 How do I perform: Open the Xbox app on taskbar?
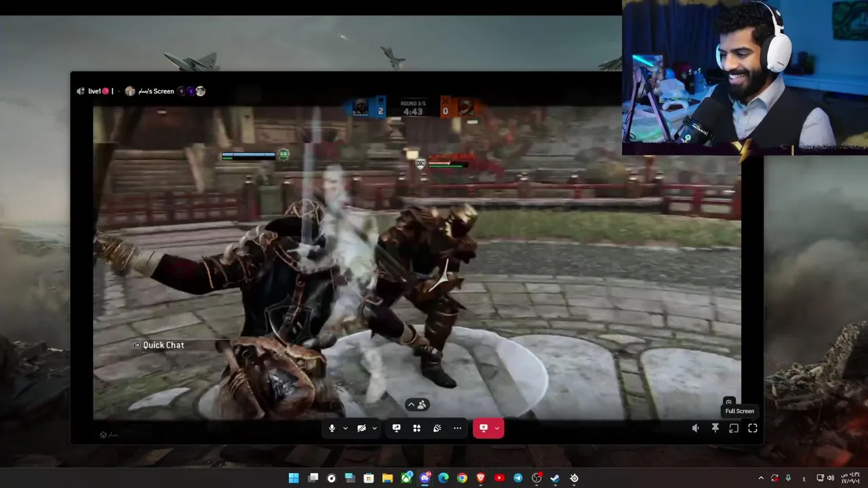[406, 478]
